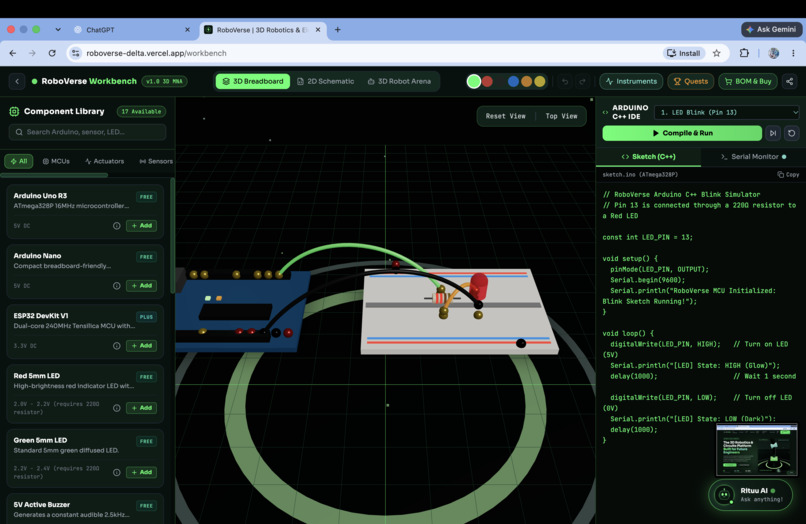Viewport: 806px width, 524px height.
Task: Open the landing page preview thumbnail
Action: tap(757, 450)
